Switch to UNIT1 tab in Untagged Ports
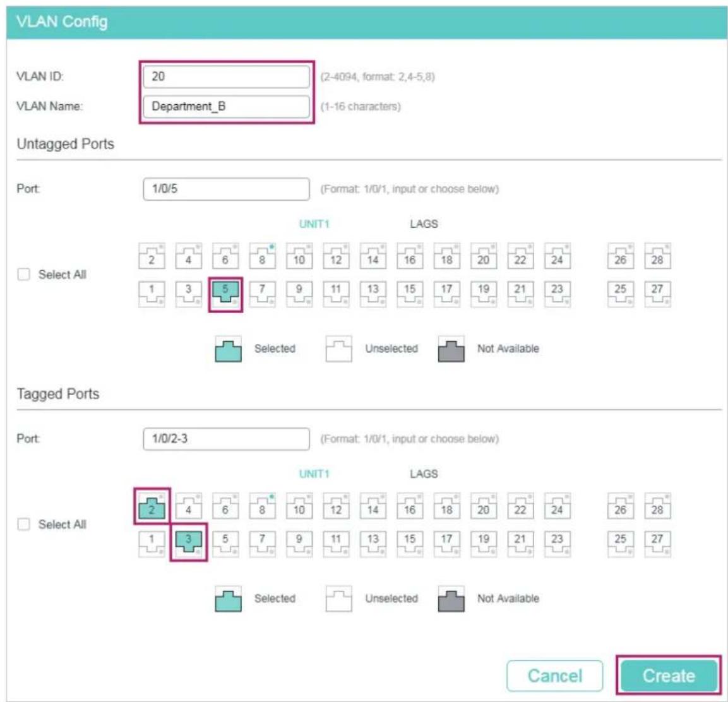The width and height of the screenshot is (728, 702). click(314, 224)
